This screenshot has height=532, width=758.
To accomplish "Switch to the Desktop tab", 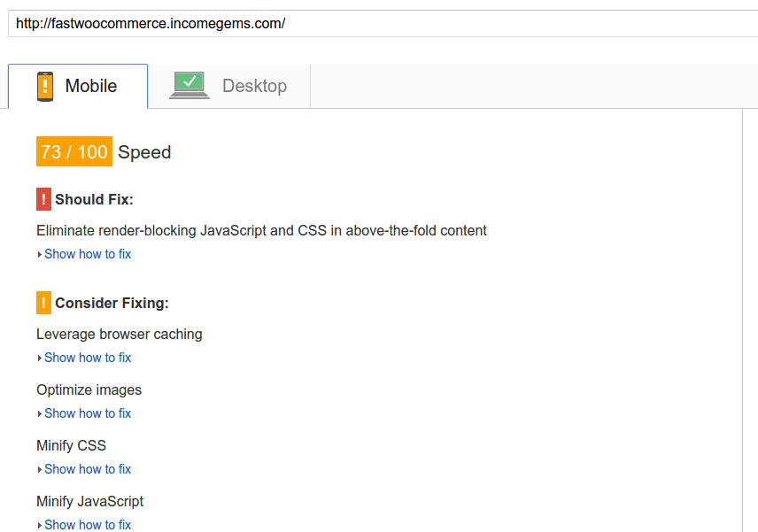I will (x=229, y=86).
